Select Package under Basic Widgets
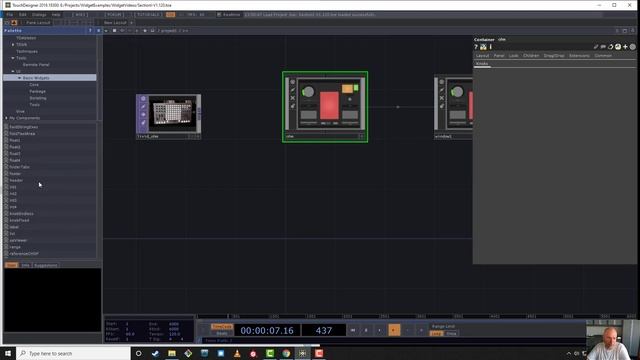640x360 pixels. pos(38,91)
